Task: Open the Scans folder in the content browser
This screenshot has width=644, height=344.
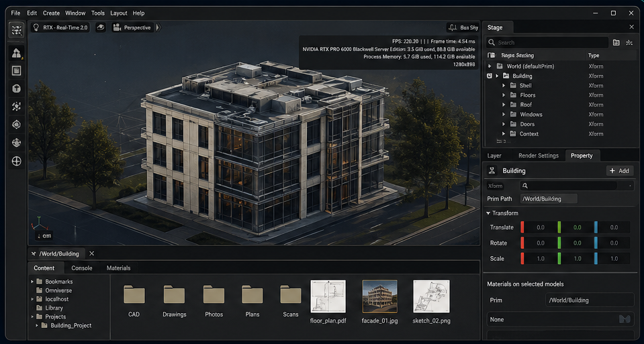Action: tap(291, 294)
